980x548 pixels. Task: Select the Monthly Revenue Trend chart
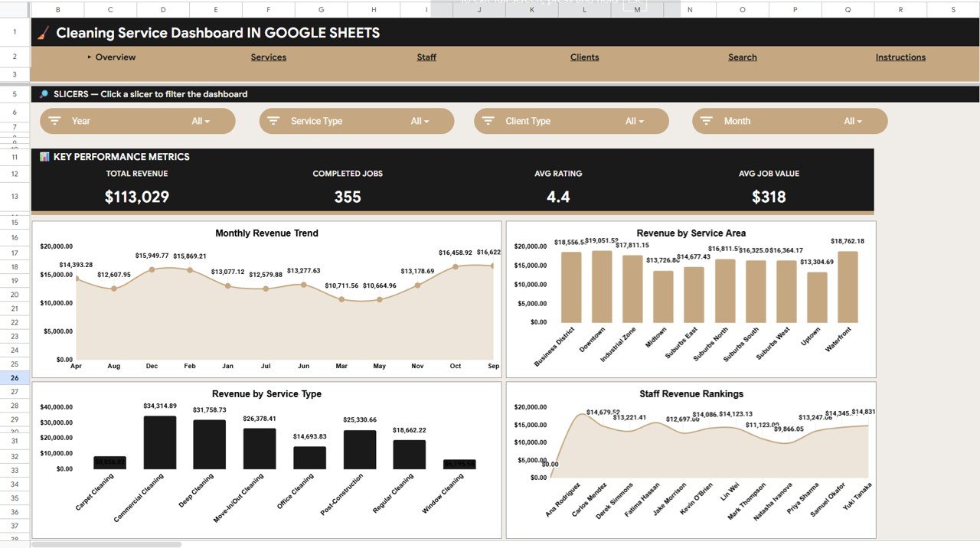click(266, 298)
